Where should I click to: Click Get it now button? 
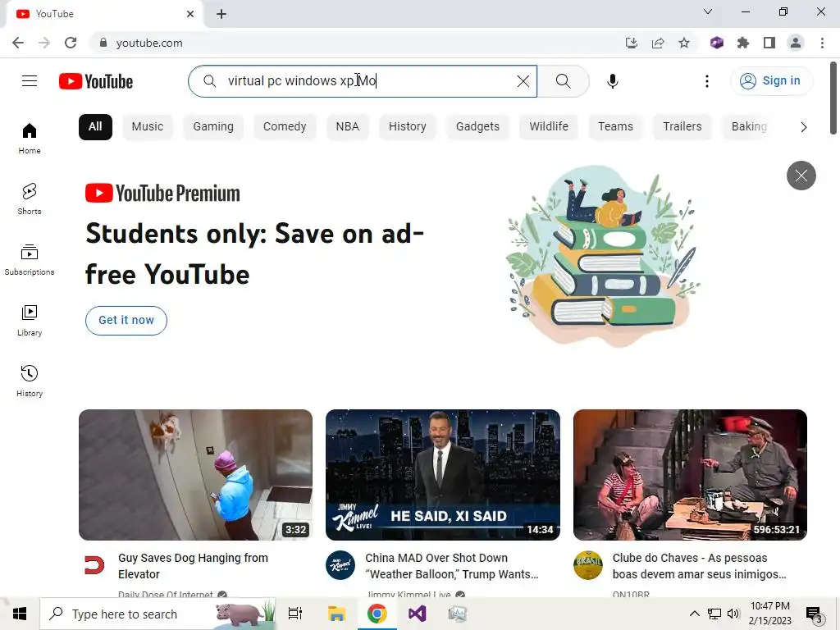tap(126, 321)
